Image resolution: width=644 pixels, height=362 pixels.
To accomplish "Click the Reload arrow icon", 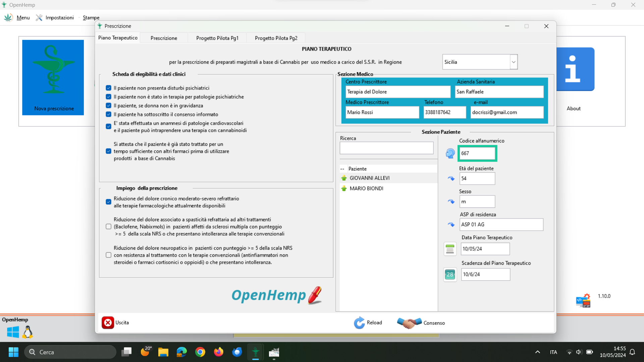I will pos(359,323).
